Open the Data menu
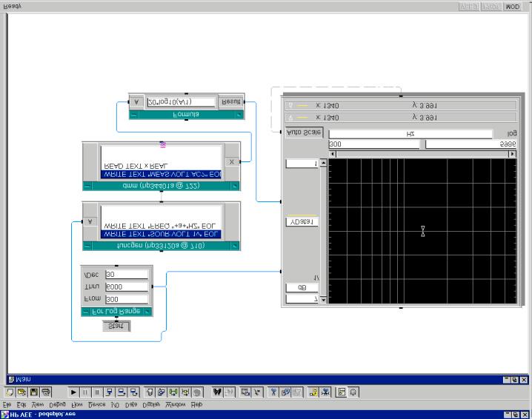The image size is (532, 419). click(131, 404)
